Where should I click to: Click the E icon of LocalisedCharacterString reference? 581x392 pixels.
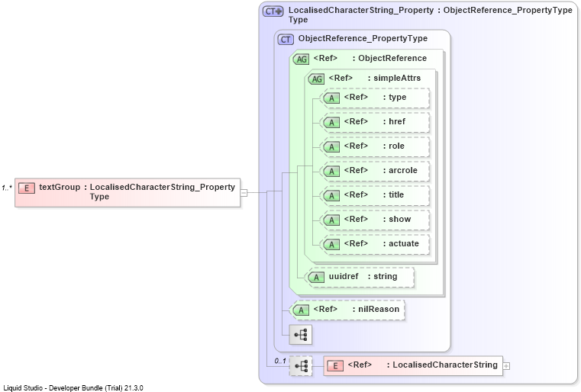(x=335, y=366)
